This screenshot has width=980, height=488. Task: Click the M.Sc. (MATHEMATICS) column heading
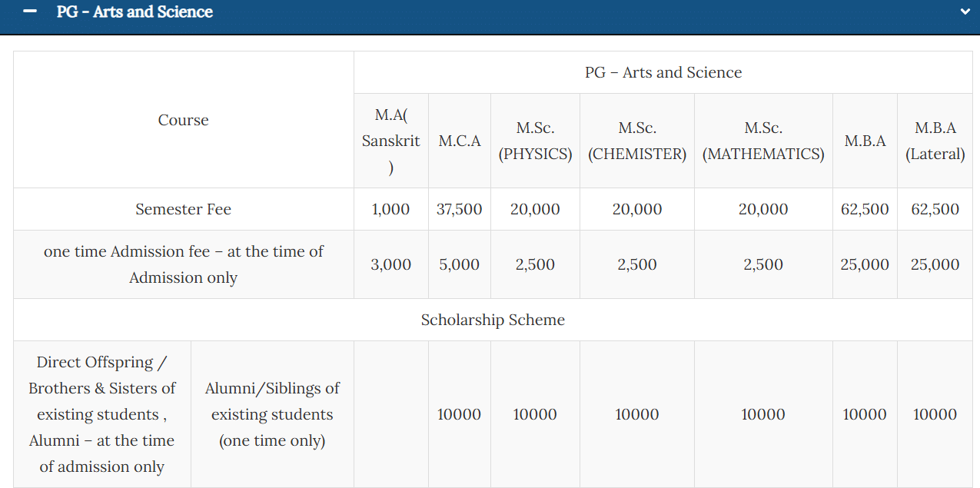(x=763, y=141)
